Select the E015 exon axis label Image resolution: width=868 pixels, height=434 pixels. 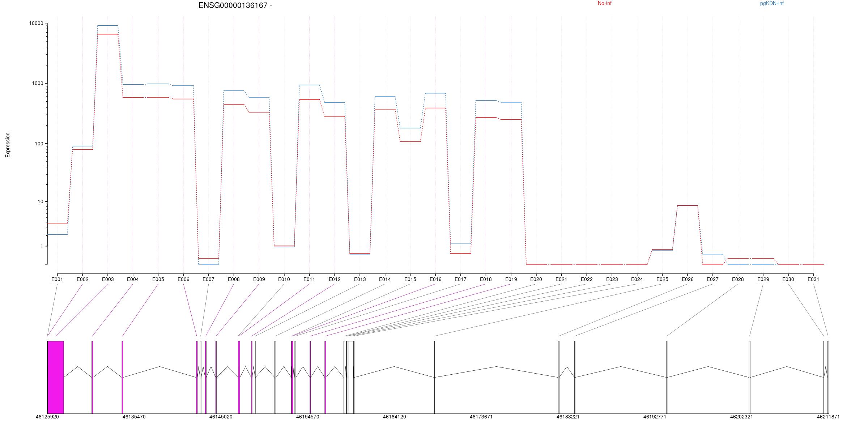(410, 279)
